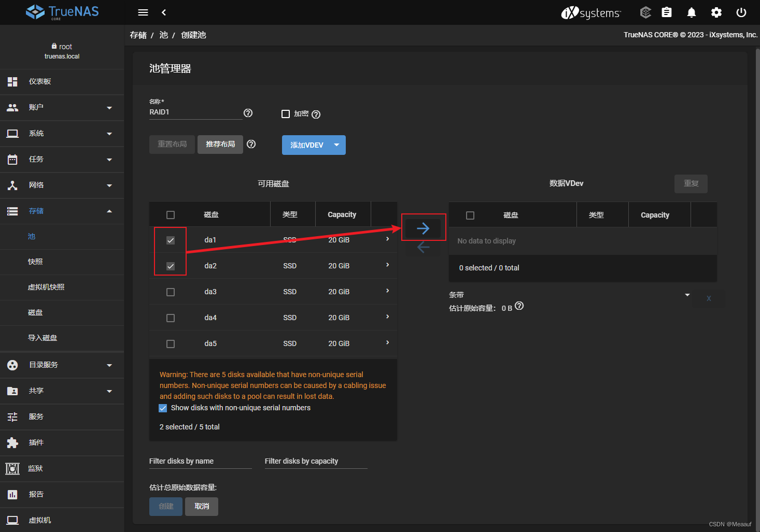Open TrueCommand status icon

point(645,12)
